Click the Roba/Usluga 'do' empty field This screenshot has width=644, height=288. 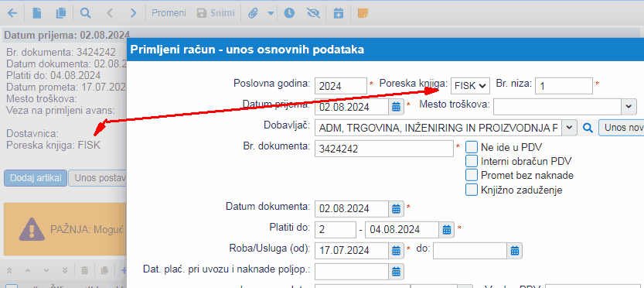(471, 251)
